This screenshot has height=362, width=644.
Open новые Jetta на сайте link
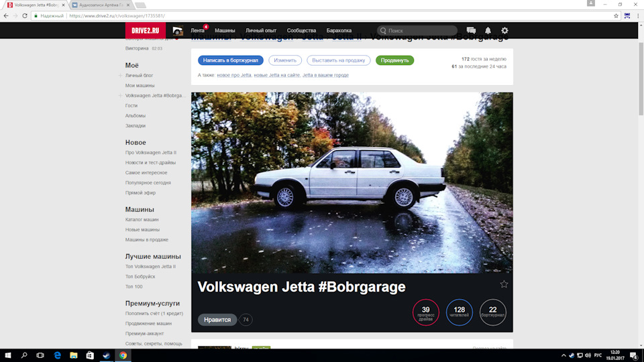277,75
